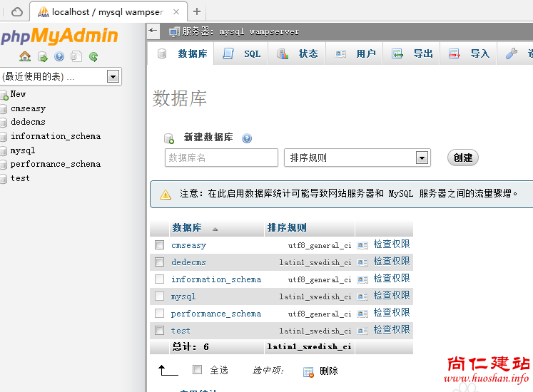The height and width of the screenshot is (392, 533).
Task: Open the recently used tables dropdown
Action: 61,76
